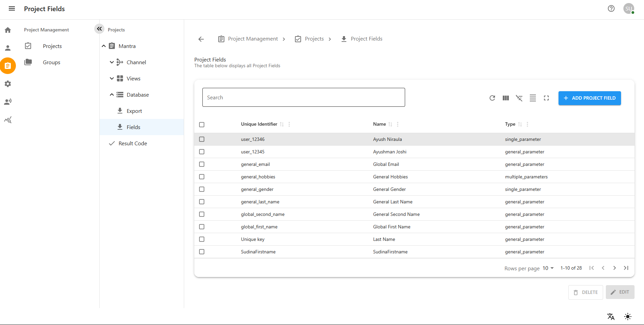The width and height of the screenshot is (644, 325).
Task: Click the ADD PROJECT FIELD button
Action: [x=589, y=98]
